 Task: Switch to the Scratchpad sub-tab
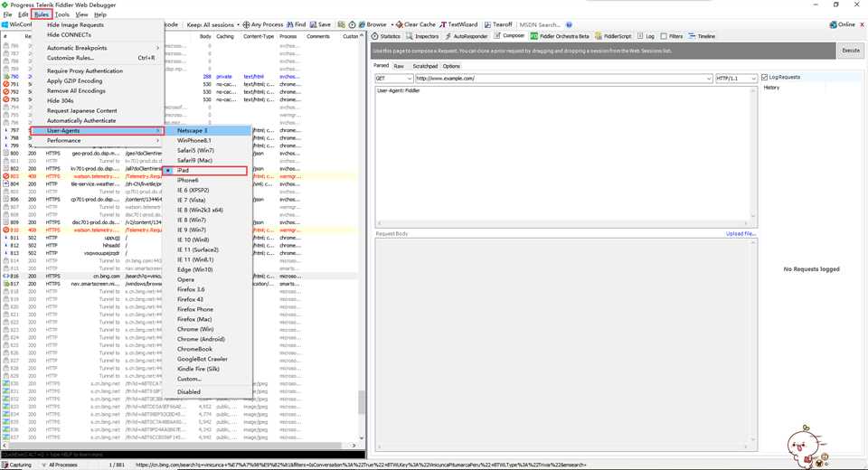[x=425, y=66]
